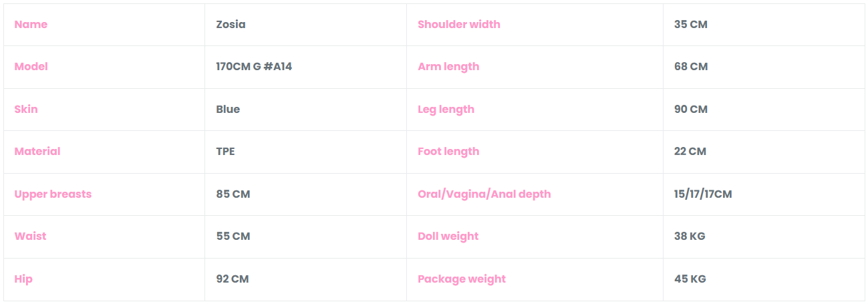
Task: Select the TPE material value
Action: click(225, 152)
